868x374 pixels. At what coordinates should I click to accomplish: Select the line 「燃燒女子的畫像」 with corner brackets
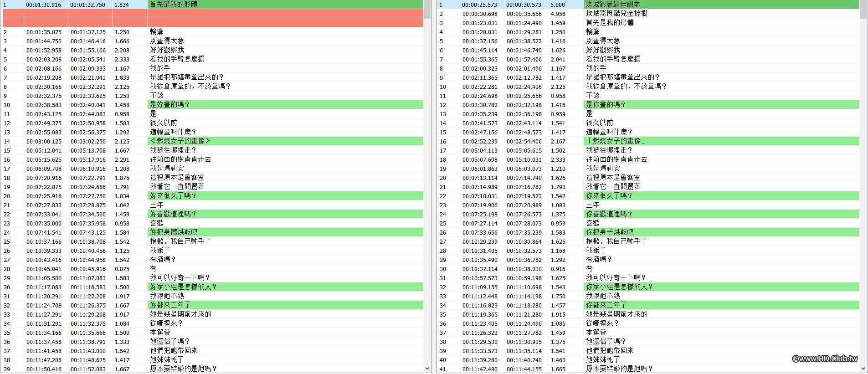(x=721, y=141)
